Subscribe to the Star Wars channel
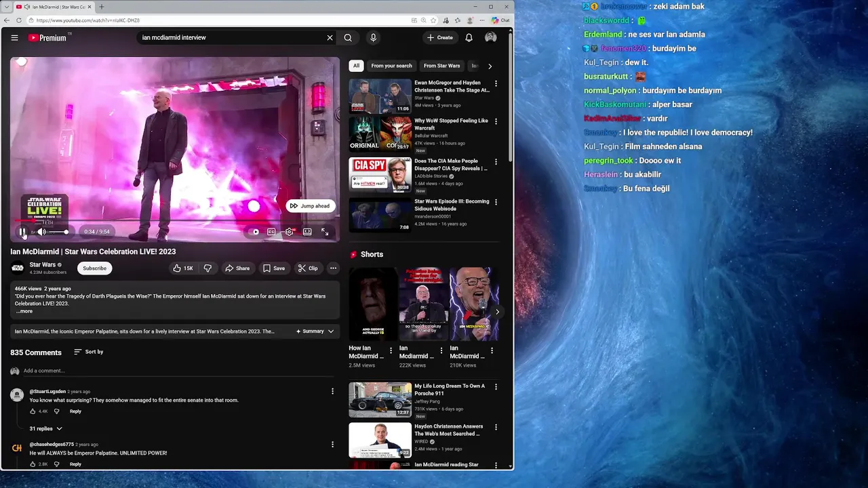868x488 pixels. pos(94,268)
